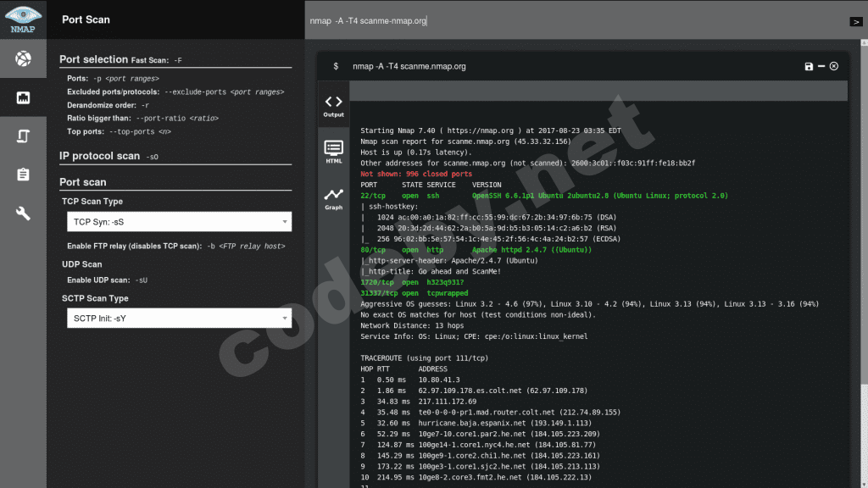Click '31337/tcp open tcpwrapped' line
Viewport: 868px width, 488px height.
pyautogui.click(x=414, y=293)
